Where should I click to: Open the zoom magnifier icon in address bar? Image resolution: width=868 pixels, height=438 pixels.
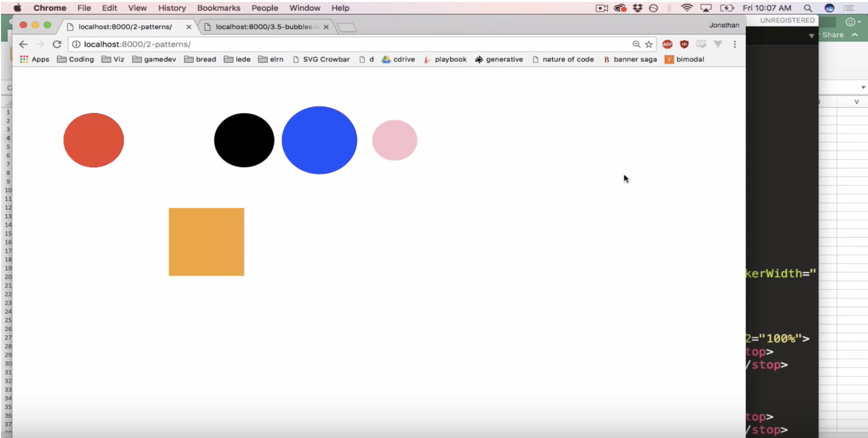[636, 44]
